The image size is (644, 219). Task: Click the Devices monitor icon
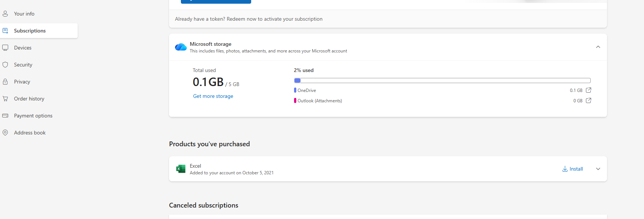pyautogui.click(x=5, y=48)
